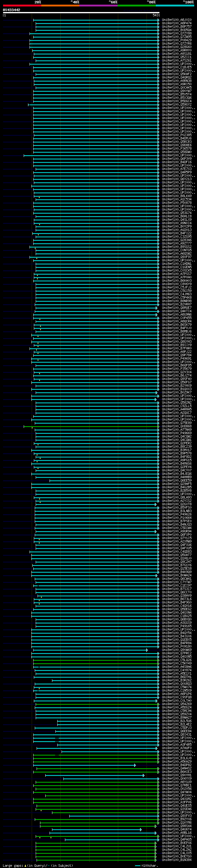Viewport: 197px width, 868px height.
Task: Select hit label UniRef100_C1BJE5
Action: pyautogui.click(x=176, y=67)
